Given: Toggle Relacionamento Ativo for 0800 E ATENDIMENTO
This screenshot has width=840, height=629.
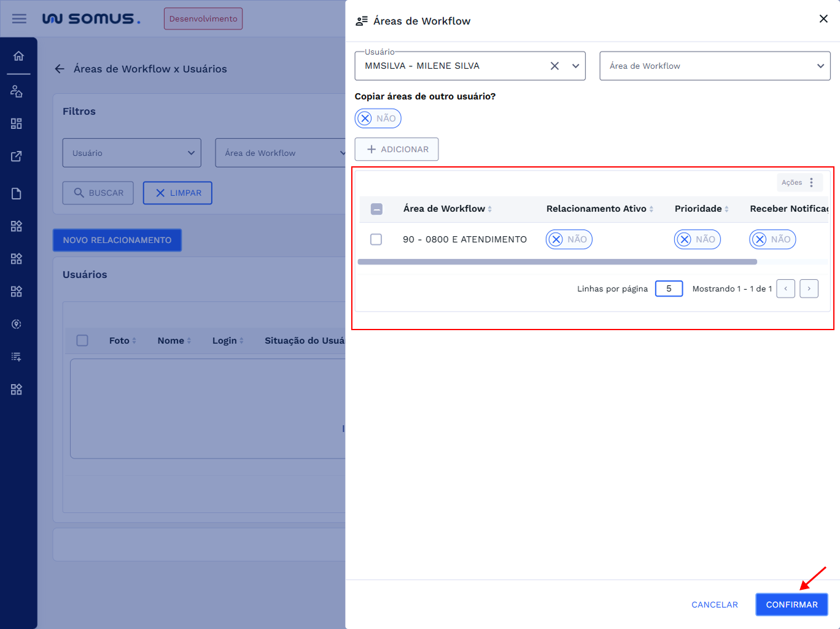Looking at the screenshot, I should point(569,239).
